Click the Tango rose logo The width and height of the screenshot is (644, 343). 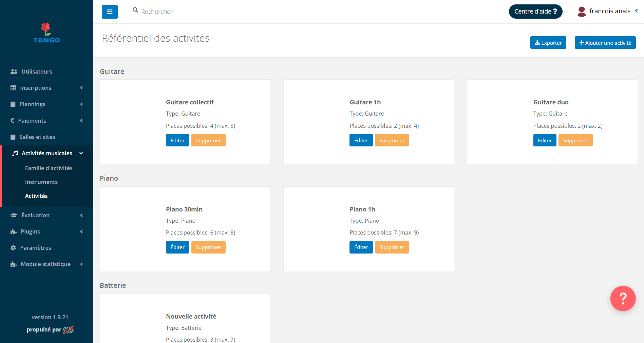click(46, 33)
